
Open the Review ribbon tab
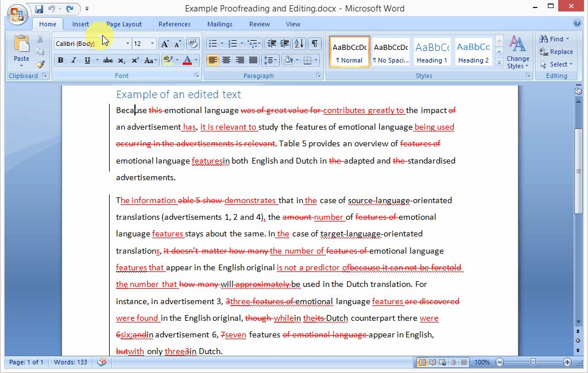260,24
